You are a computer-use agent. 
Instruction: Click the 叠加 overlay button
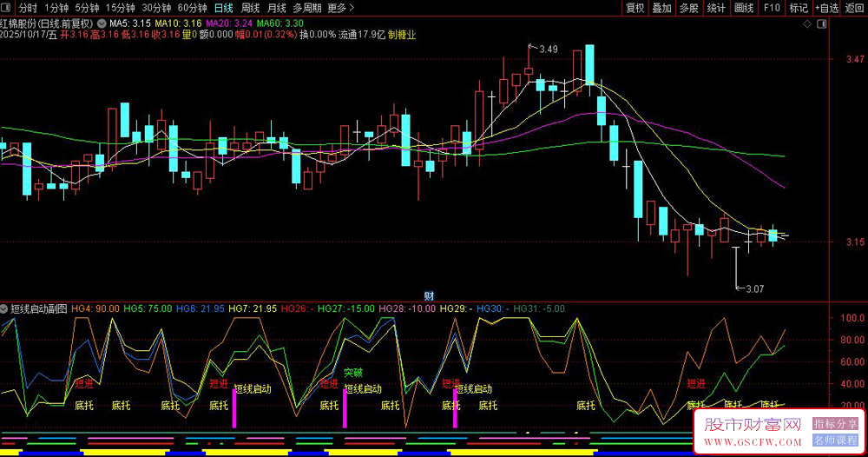(x=661, y=8)
